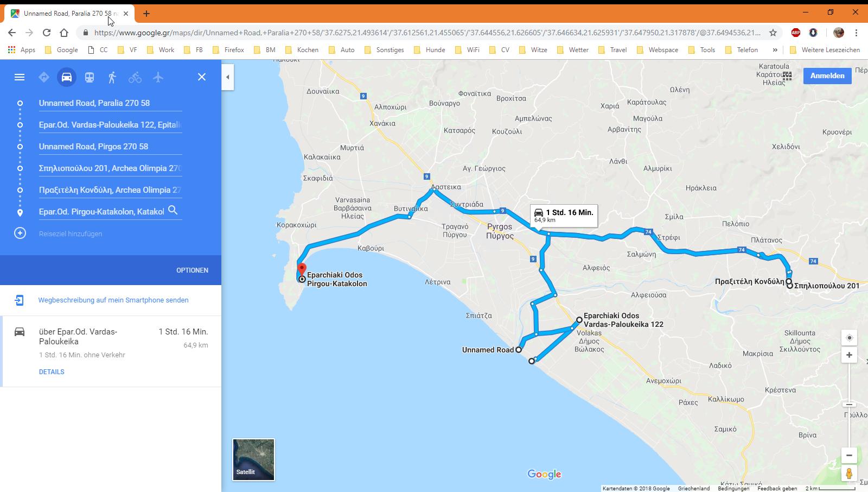This screenshot has height=492, width=868.
Task: Click the Unnamed Road waypoint marker on the map
Action: pos(519,350)
